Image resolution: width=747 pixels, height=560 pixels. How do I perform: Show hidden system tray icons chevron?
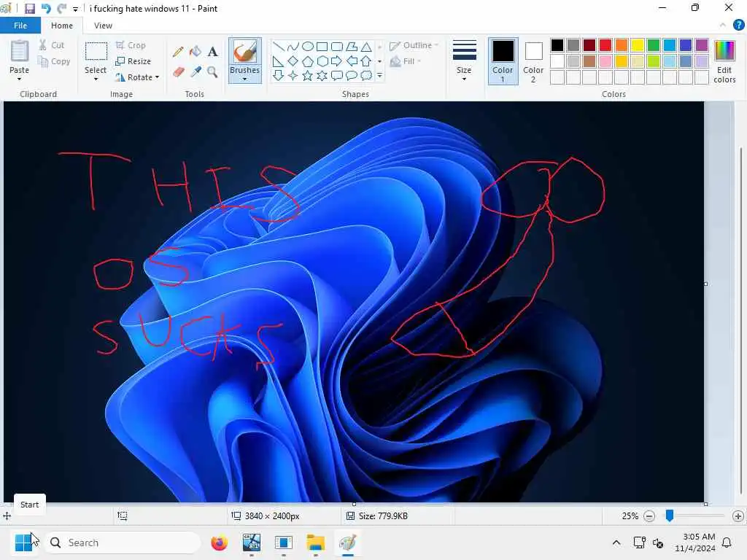pyautogui.click(x=616, y=542)
